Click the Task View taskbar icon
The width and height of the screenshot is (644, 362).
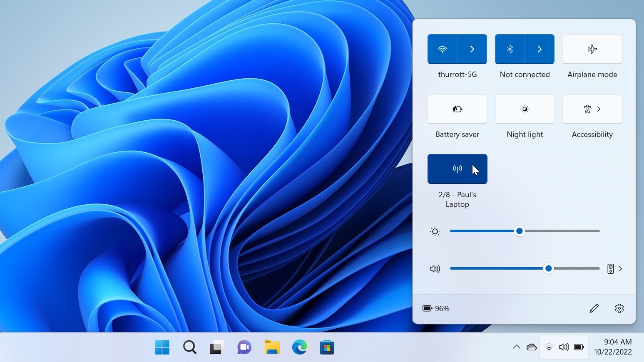click(x=217, y=347)
